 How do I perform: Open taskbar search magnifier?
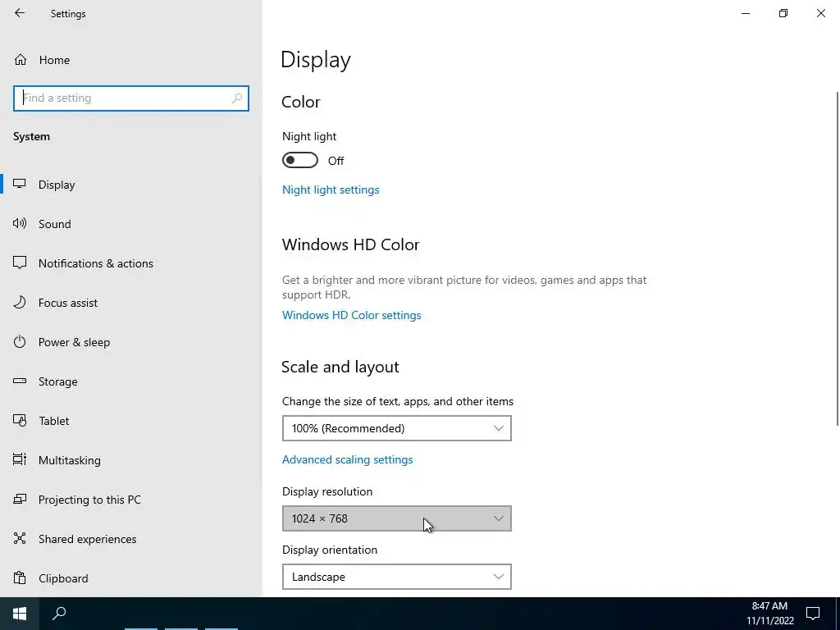pyautogui.click(x=59, y=614)
